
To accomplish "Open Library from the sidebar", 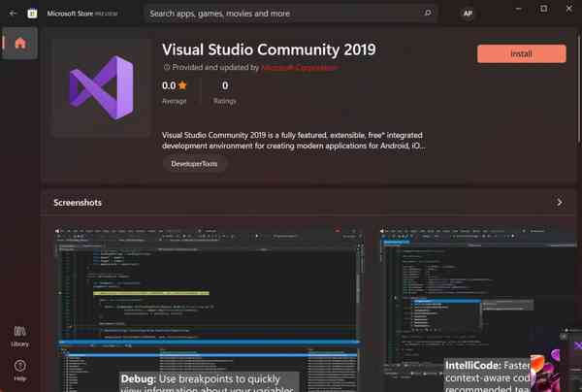I will click(19, 335).
